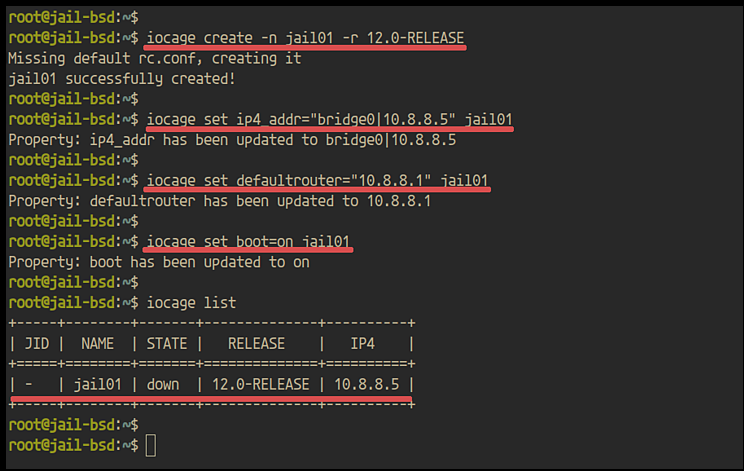Viewport: 744px width, 471px height.
Task: Click the empty cursor block at last prompt
Action: tap(151, 445)
